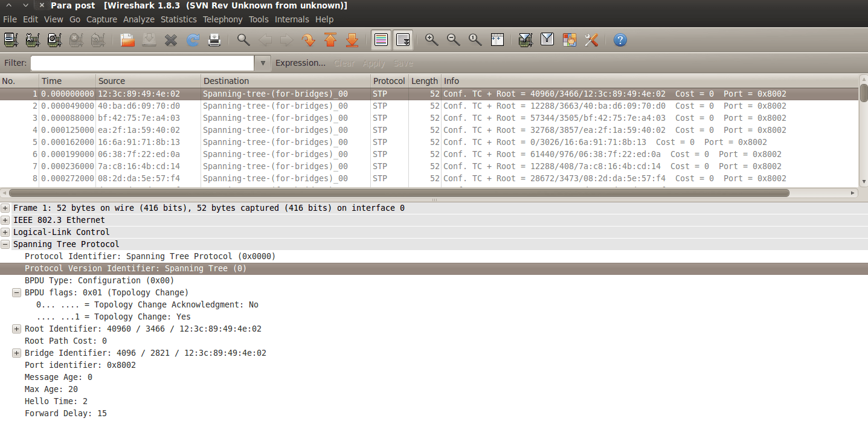
Task: Sort packets by Source column header
Action: [148, 81]
